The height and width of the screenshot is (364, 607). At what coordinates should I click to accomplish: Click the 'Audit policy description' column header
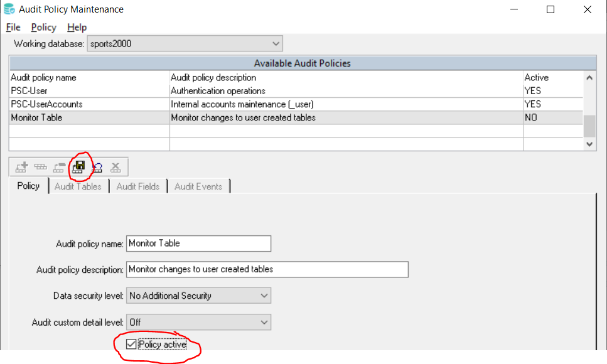(346, 77)
